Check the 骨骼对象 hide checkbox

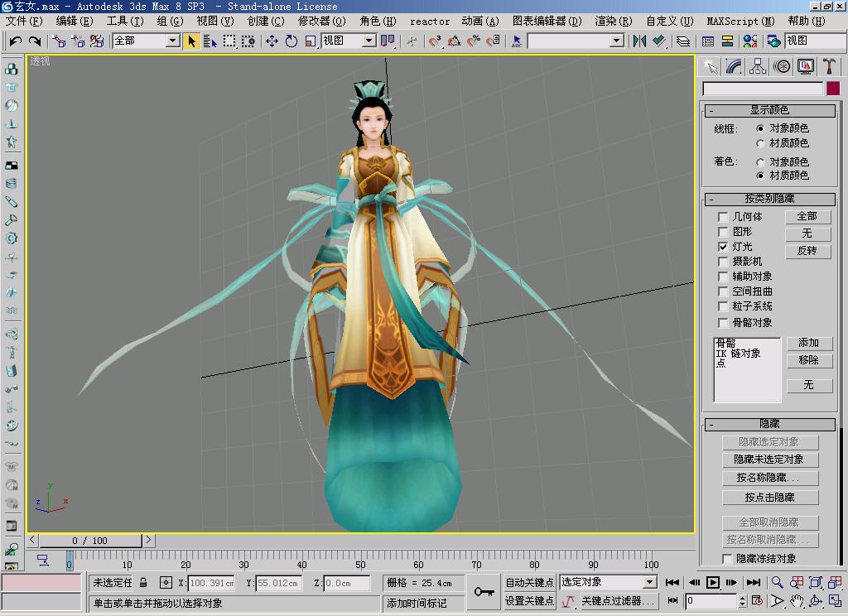(x=722, y=323)
